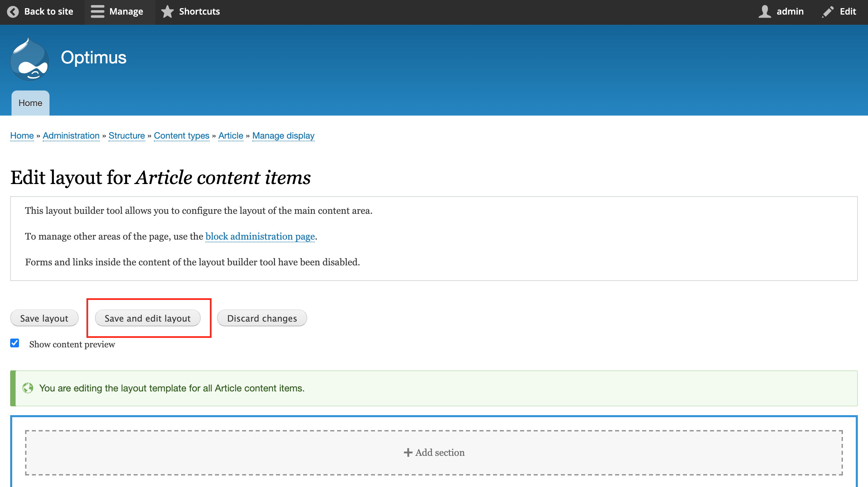Open the Content types breadcrumb link
The image size is (868, 487).
point(181,135)
